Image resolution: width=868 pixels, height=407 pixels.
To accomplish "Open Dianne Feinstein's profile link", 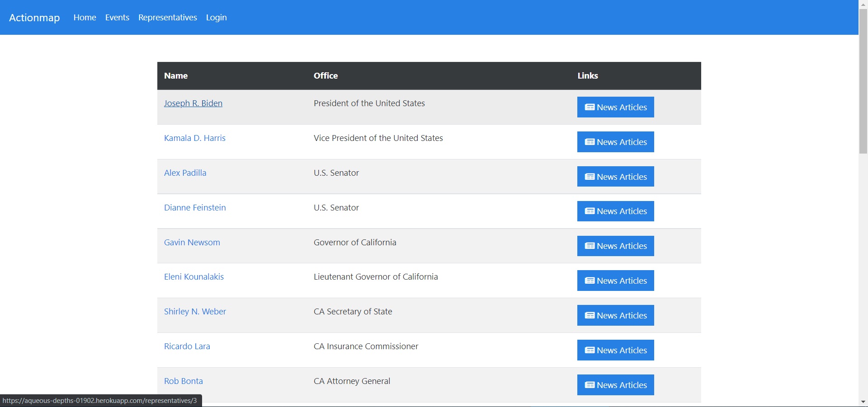I will point(195,208).
